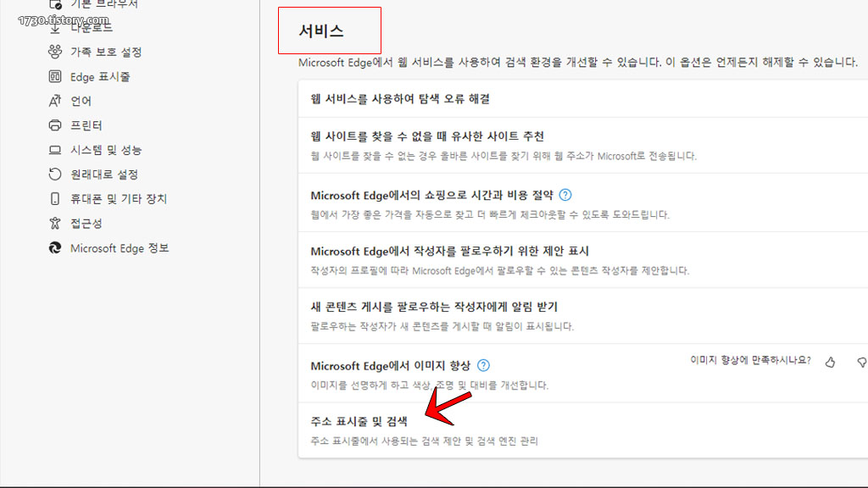This screenshot has width=868, height=488.
Task: Click the language icon
Action: click(x=55, y=101)
